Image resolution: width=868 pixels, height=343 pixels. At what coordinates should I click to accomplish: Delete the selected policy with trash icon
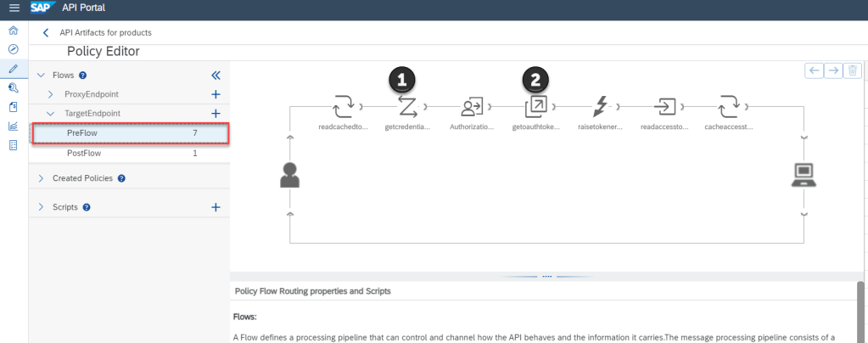(854, 71)
